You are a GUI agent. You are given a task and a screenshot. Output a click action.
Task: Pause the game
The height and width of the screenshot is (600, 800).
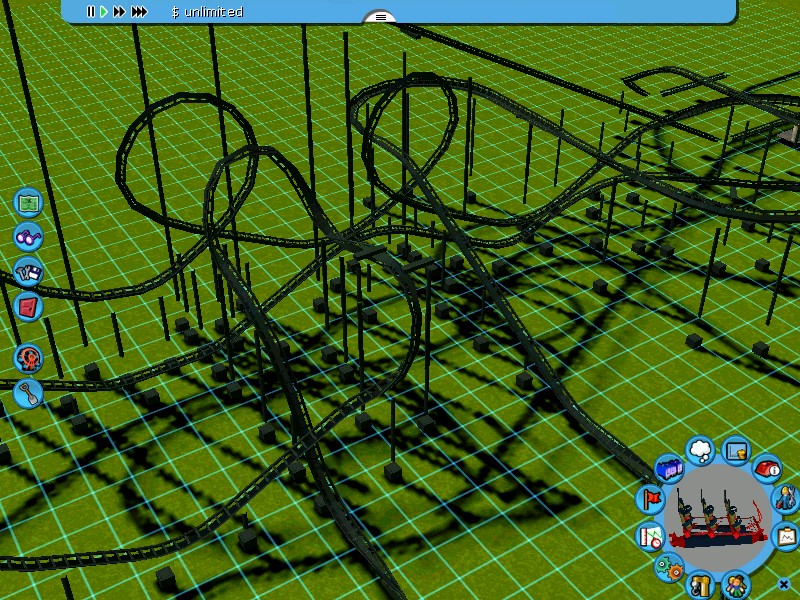coord(90,12)
